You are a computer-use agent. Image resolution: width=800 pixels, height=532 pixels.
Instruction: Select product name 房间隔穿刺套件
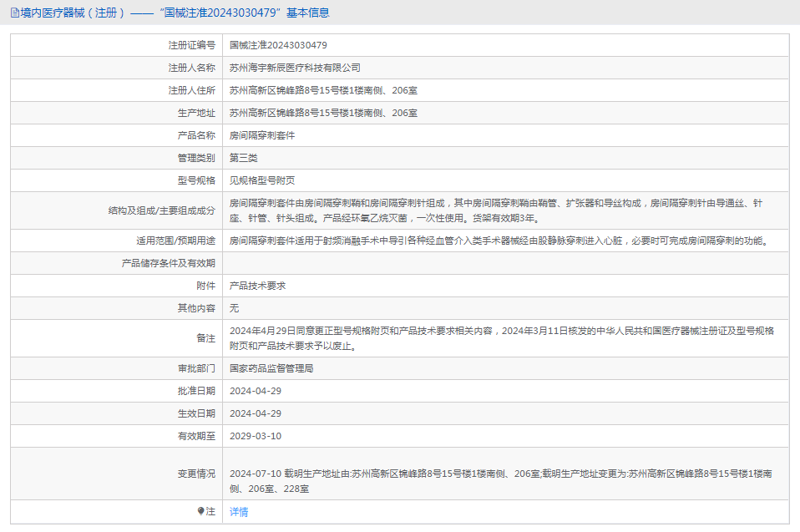(x=262, y=135)
